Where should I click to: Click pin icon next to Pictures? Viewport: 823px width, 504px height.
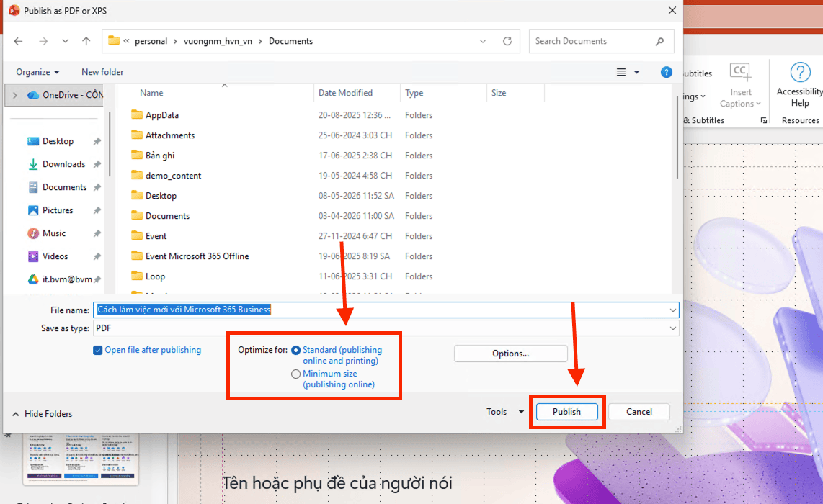[x=97, y=210]
